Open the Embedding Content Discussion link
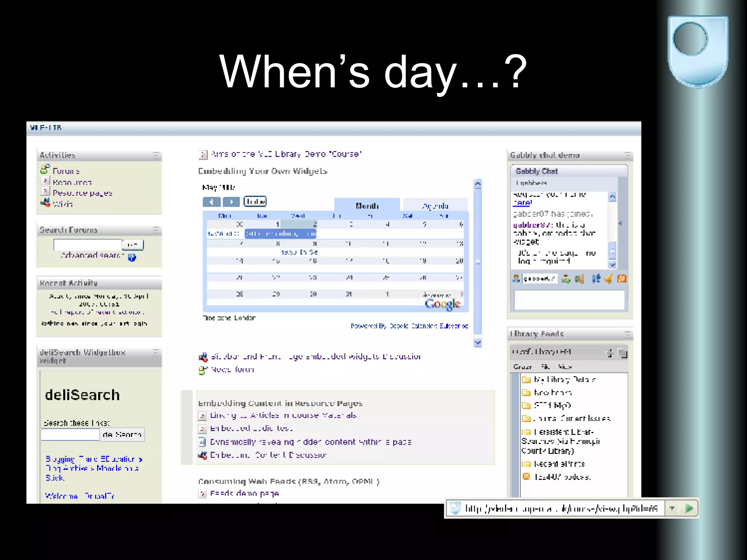 click(x=268, y=455)
